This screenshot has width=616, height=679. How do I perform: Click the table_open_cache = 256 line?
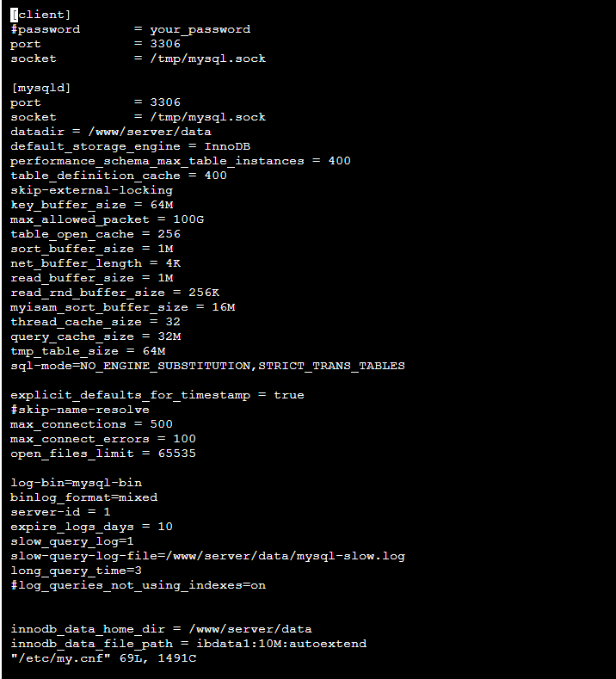point(95,234)
